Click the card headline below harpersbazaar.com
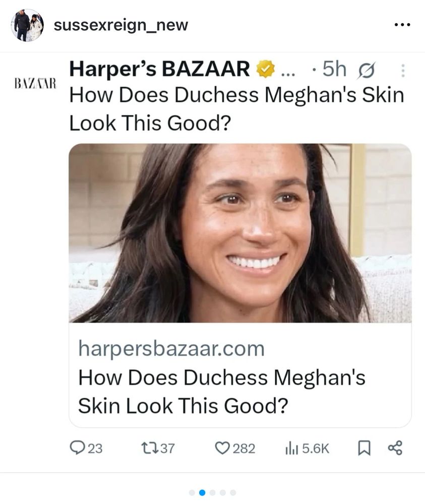The width and height of the screenshot is (425, 504). pyautogui.click(x=222, y=392)
